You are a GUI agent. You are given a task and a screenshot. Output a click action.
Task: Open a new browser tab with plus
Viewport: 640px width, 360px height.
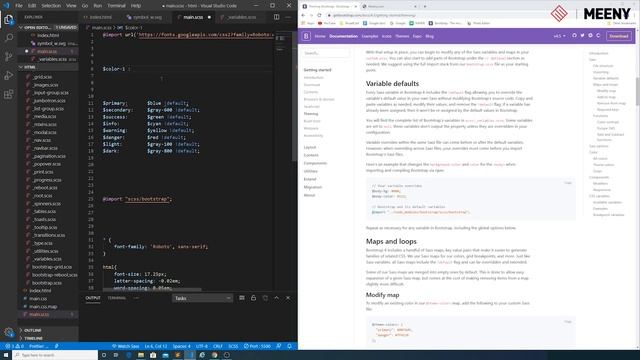[424, 7]
